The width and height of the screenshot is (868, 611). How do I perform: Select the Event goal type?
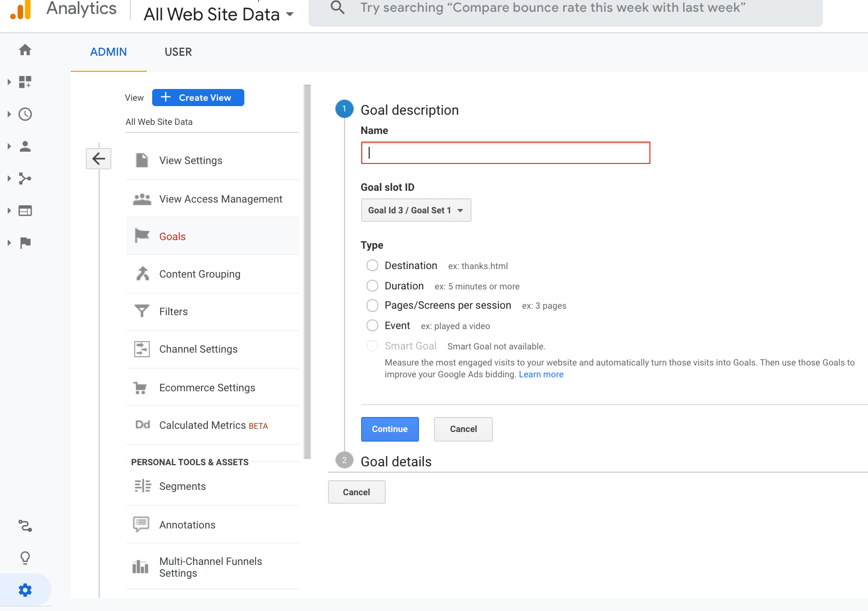[x=372, y=325]
